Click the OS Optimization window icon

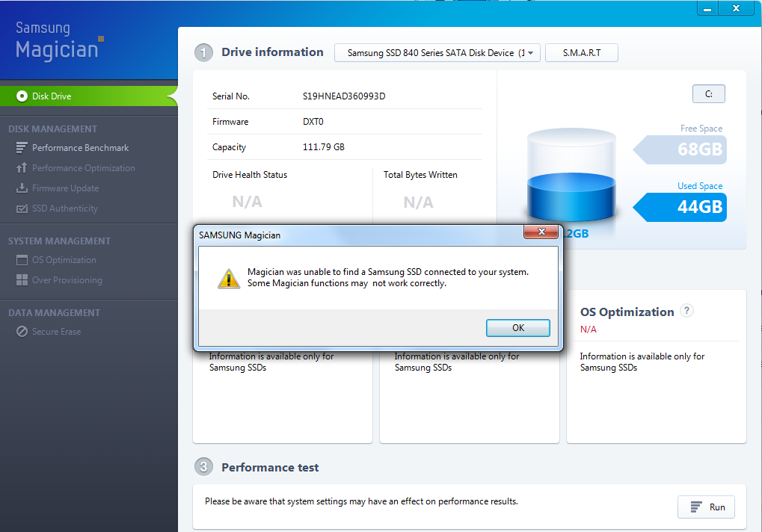click(22, 260)
